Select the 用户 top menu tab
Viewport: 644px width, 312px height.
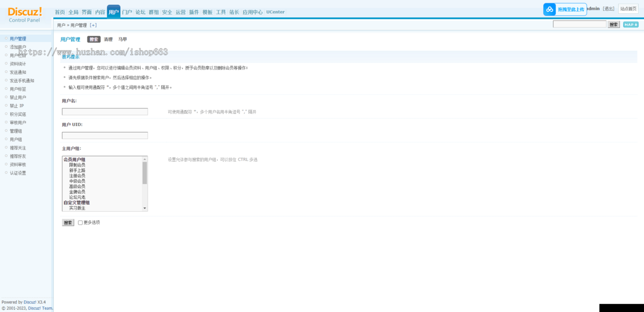[114, 12]
